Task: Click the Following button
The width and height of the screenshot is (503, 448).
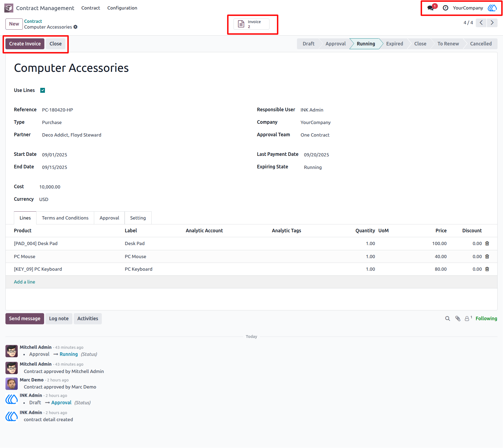Action: [x=486, y=319]
